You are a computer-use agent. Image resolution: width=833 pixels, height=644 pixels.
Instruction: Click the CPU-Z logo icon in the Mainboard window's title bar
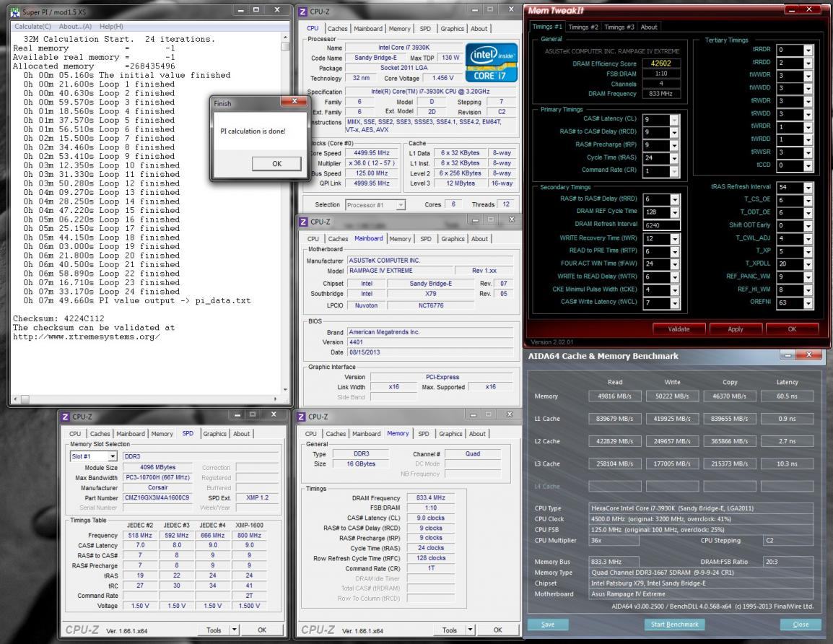(303, 222)
